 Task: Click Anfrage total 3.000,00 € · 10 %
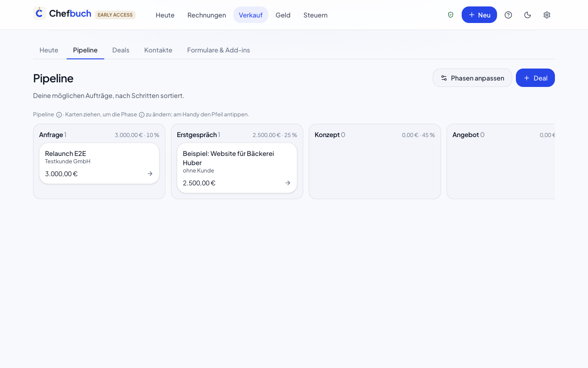click(x=137, y=135)
